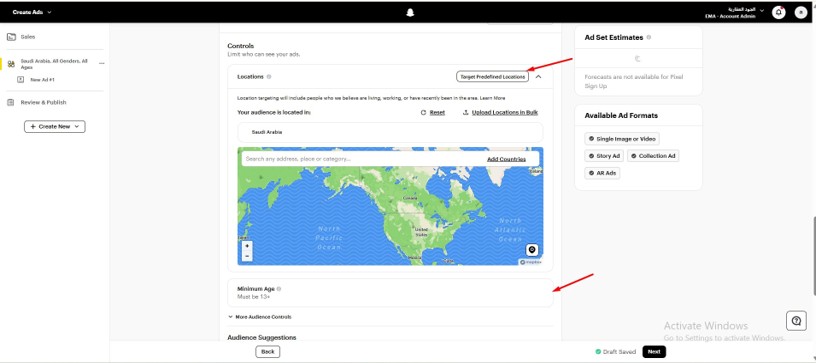816x363 pixels.
Task: Open the Create New dropdown
Action: point(55,126)
